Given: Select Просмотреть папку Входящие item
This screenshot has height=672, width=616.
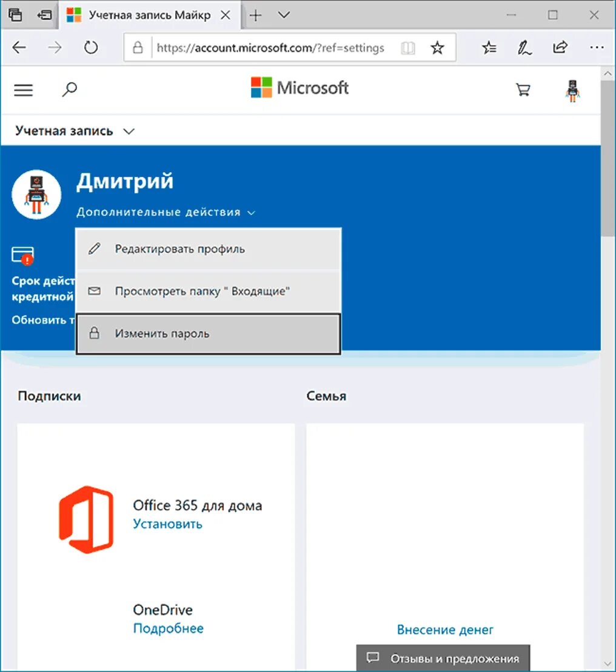Looking at the screenshot, I should click(x=209, y=291).
